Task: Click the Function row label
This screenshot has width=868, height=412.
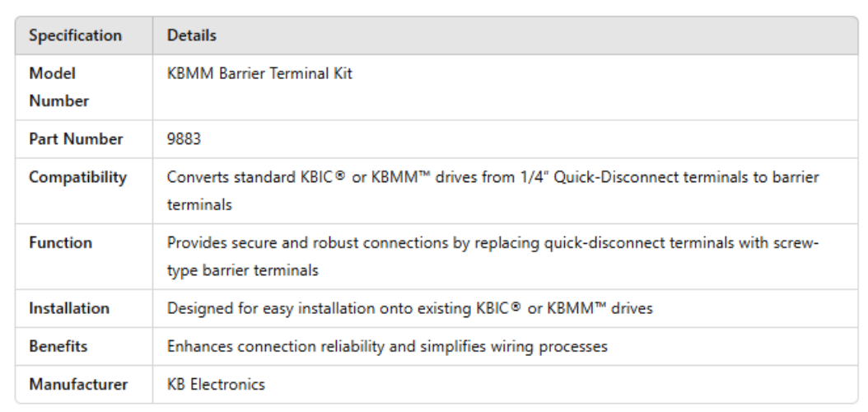Action: [60, 243]
